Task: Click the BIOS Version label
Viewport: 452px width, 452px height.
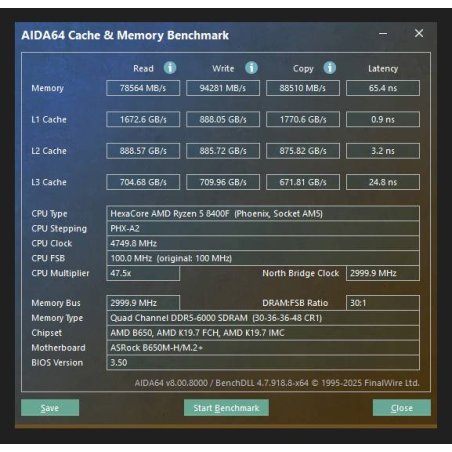Action: click(57, 362)
